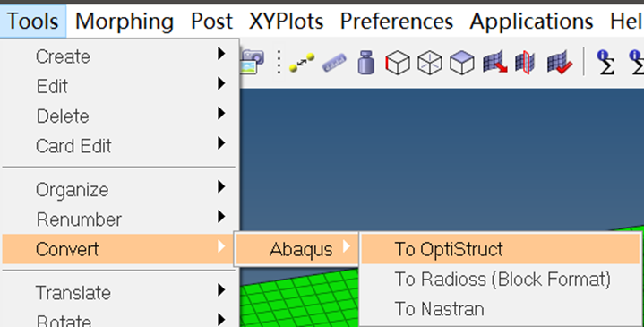
Task: Click the shaded blue-top cube icon
Action: [461, 63]
